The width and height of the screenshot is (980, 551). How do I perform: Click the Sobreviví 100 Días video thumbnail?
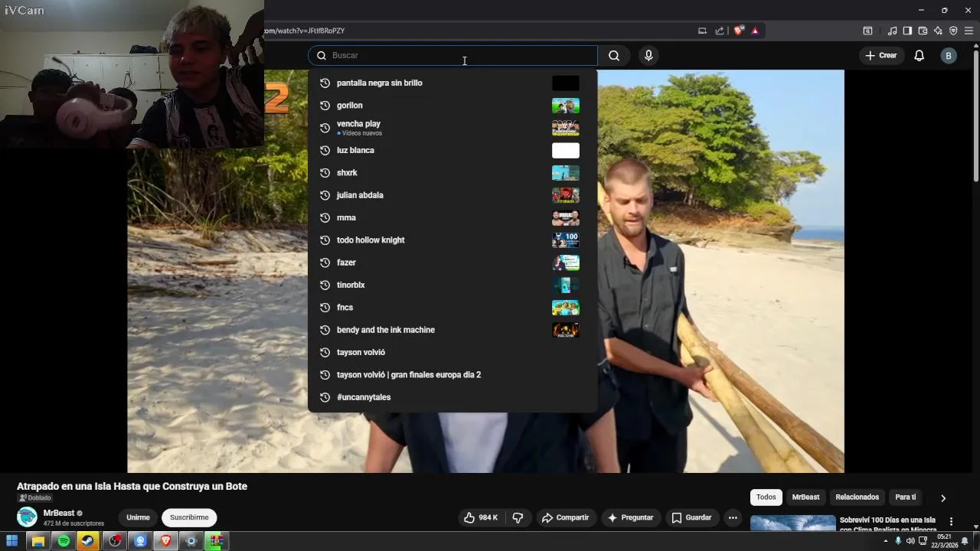click(x=793, y=523)
